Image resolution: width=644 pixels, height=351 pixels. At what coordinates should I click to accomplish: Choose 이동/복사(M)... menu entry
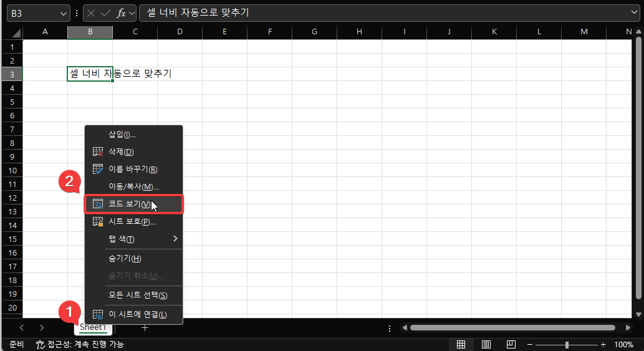133,187
